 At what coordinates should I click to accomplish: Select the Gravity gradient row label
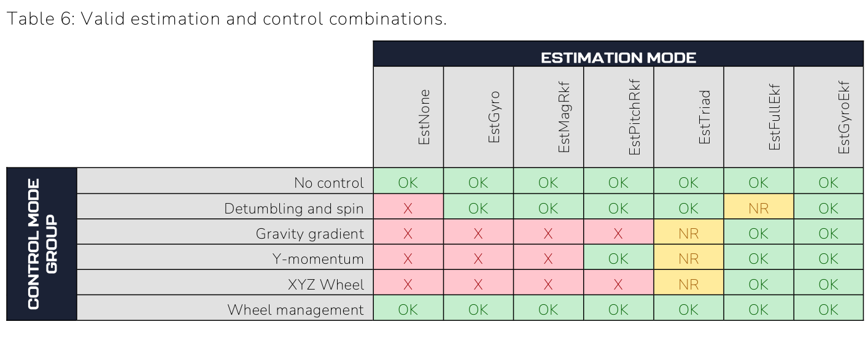(x=310, y=234)
